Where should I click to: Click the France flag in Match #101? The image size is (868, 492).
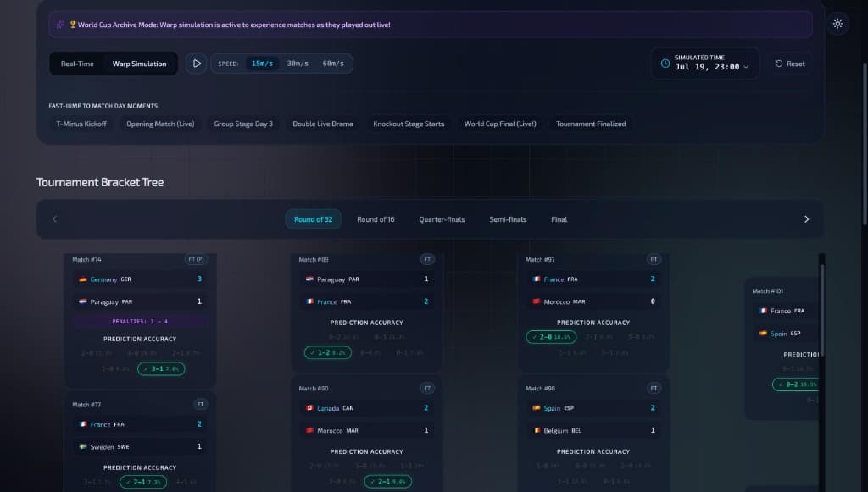click(x=763, y=311)
